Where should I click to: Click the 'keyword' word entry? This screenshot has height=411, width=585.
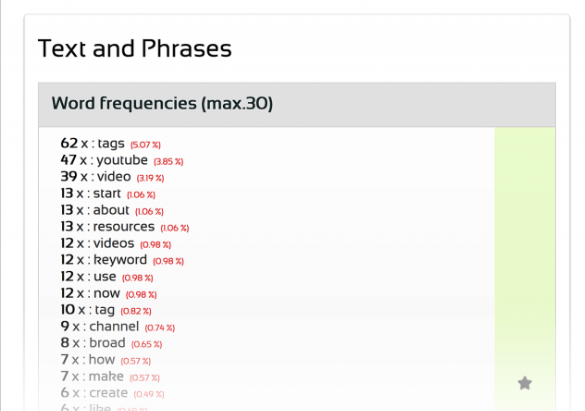122,260
